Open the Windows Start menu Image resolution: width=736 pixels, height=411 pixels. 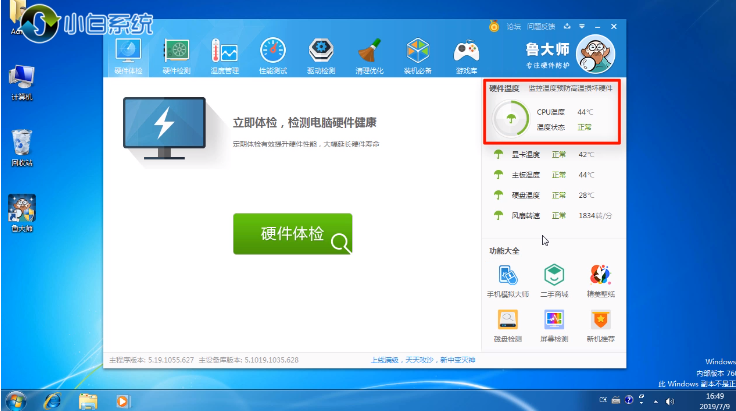tap(18, 400)
